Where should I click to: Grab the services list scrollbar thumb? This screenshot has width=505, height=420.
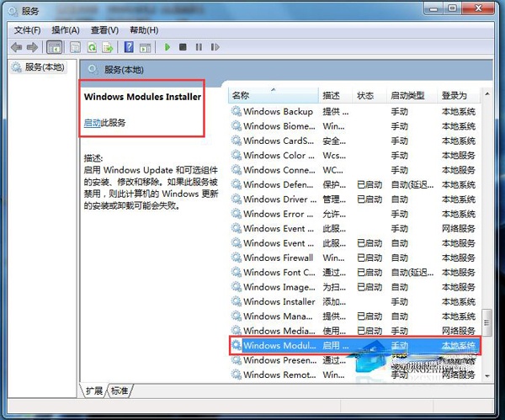point(486,322)
